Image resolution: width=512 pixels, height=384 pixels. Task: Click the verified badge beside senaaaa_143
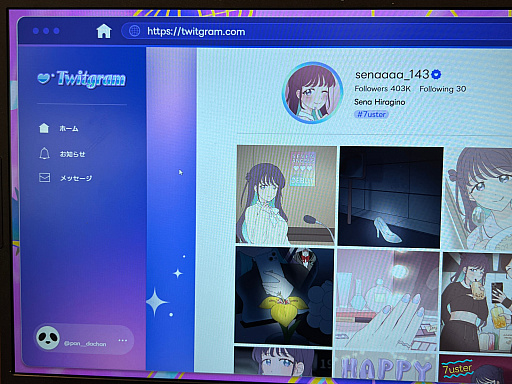[436, 74]
